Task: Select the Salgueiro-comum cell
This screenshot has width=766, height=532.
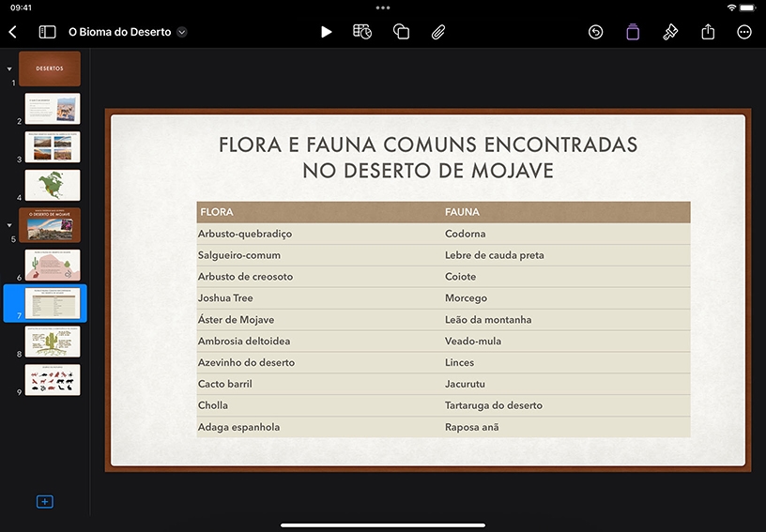Action: 320,255
